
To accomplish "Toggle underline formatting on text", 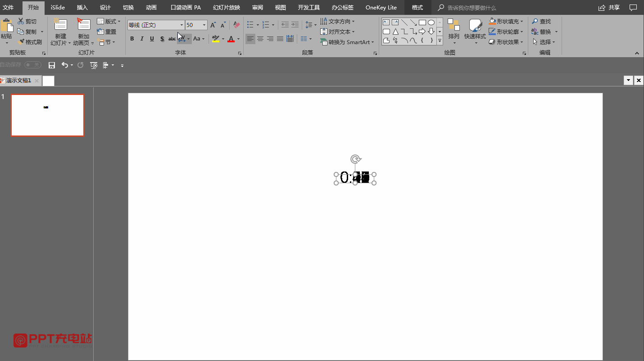I will (152, 39).
